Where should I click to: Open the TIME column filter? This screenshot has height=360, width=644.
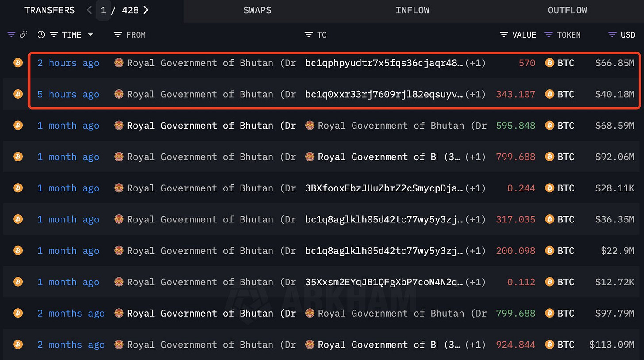[x=54, y=34]
